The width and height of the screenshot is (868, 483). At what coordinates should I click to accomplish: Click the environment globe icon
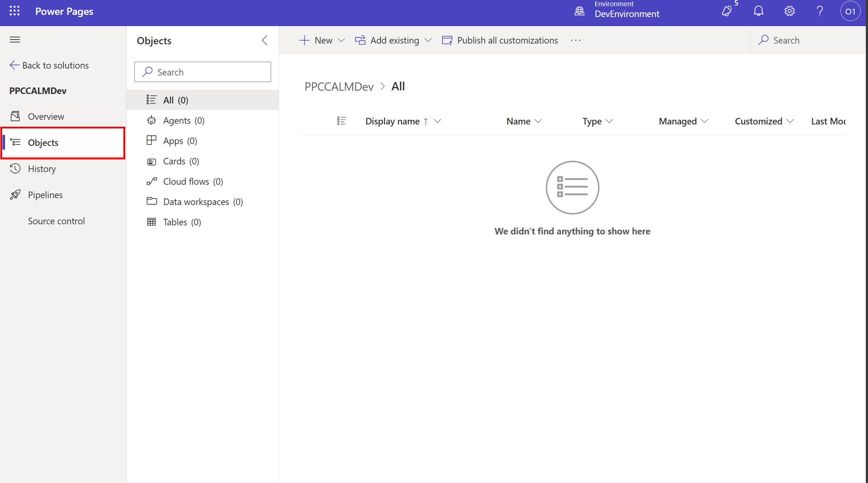(x=580, y=11)
